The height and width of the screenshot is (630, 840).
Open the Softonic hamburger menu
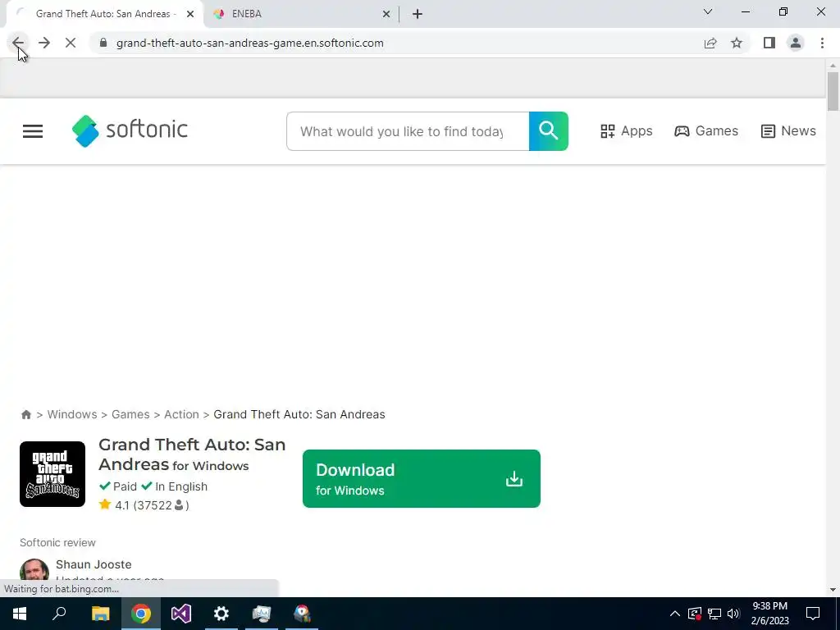pos(33,131)
